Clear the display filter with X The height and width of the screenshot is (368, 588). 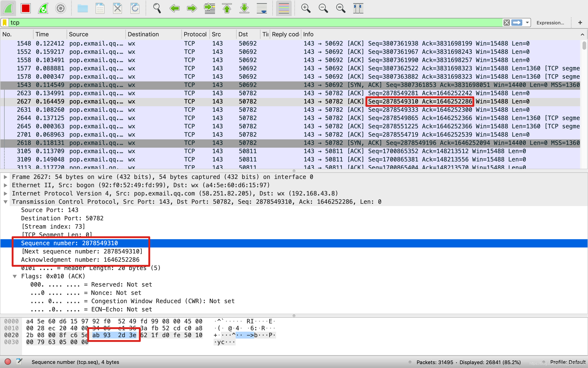(x=507, y=23)
